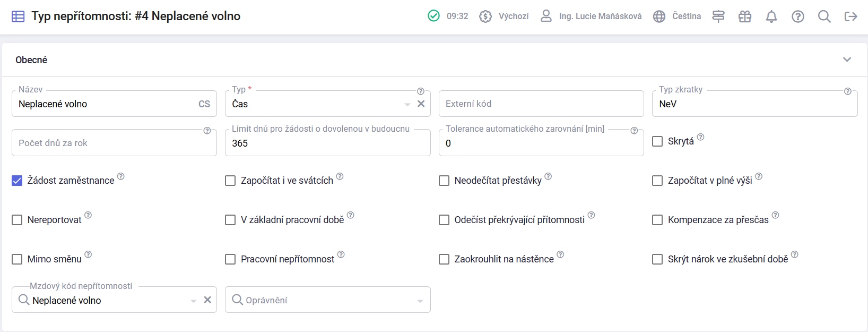This screenshot has width=868, height=332.
Task: Open the Čeština language menu
Action: pyautogui.click(x=677, y=16)
